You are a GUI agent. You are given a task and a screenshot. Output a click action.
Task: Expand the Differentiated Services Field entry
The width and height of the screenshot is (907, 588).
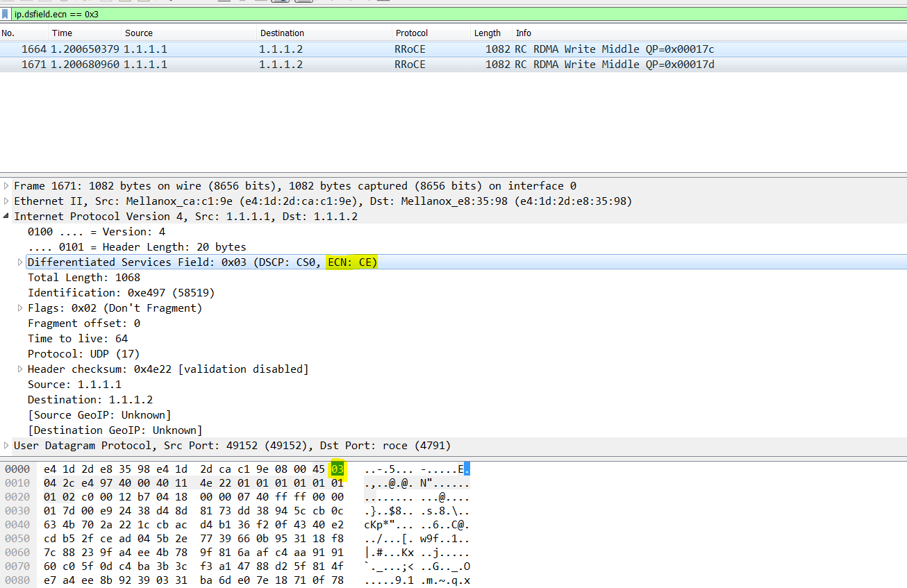click(20, 262)
